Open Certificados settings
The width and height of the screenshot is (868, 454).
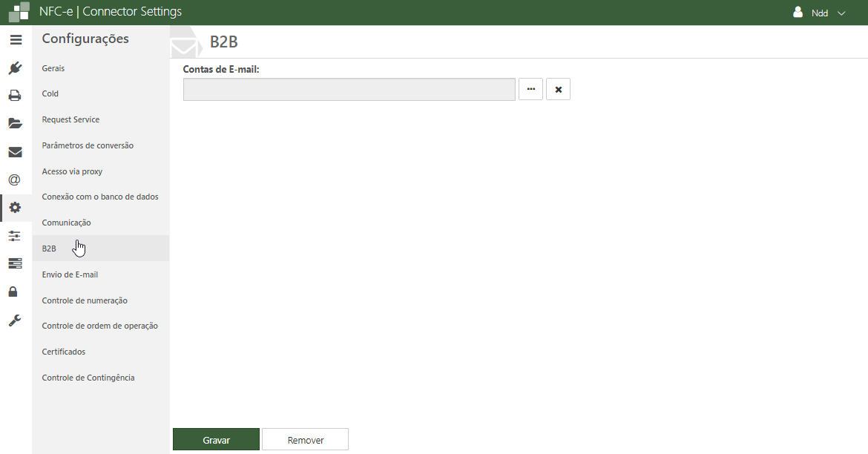pos(64,352)
